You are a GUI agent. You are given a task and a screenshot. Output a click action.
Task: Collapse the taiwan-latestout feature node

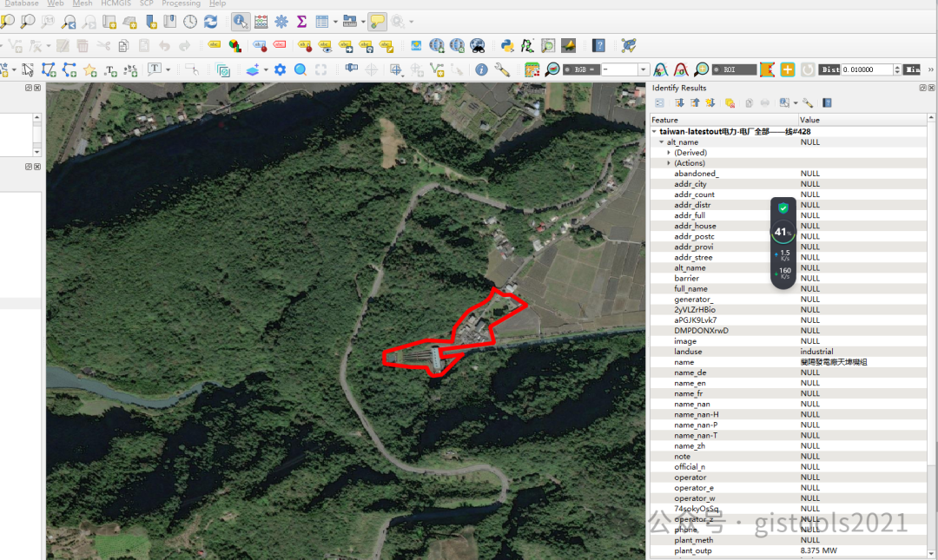pos(654,132)
